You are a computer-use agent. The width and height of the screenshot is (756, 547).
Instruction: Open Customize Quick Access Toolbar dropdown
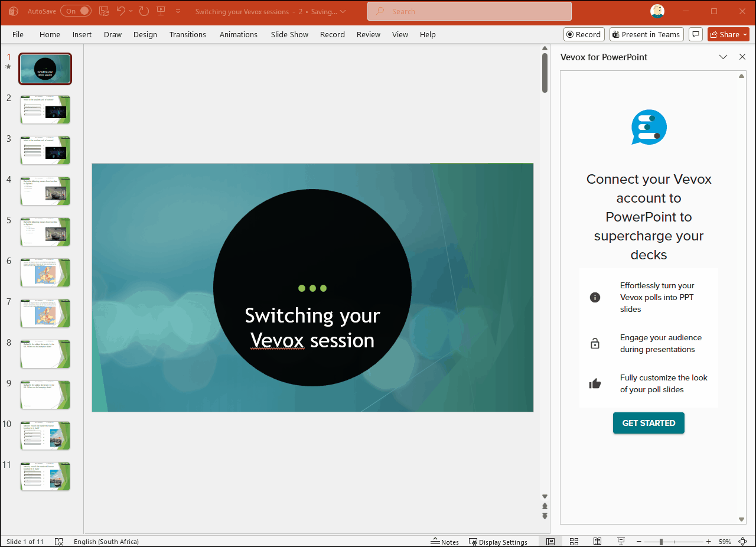178,11
